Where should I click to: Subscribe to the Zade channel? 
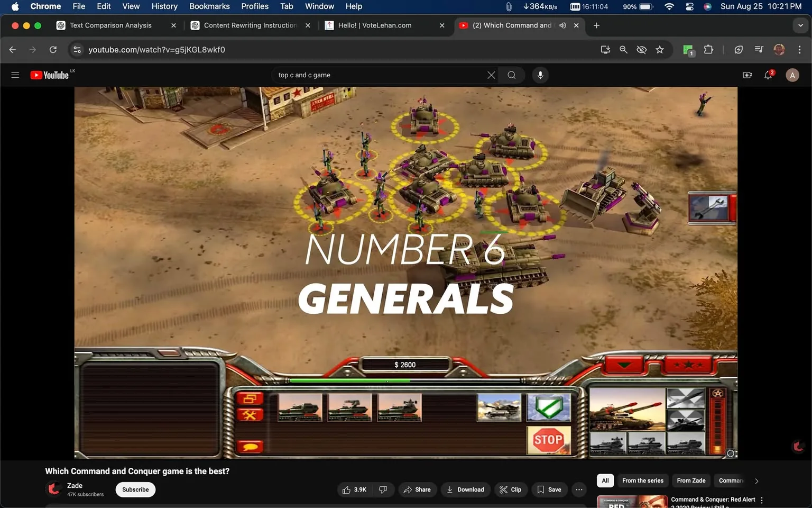pos(135,489)
